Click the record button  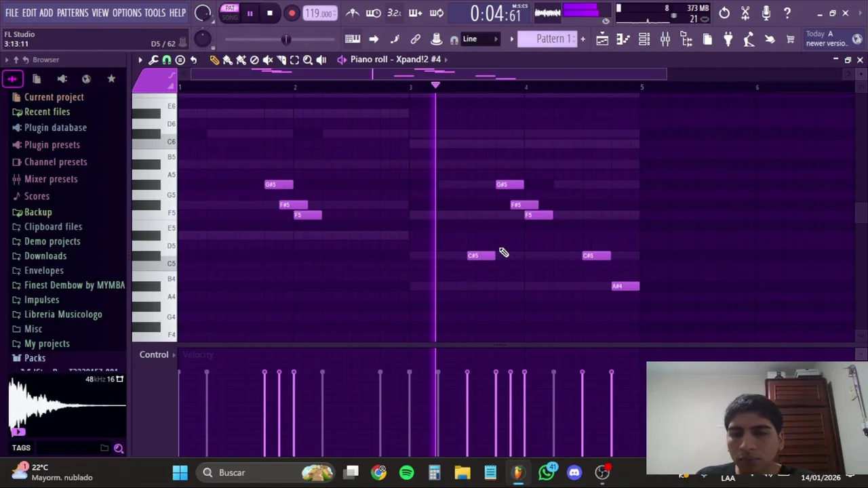[x=292, y=13]
